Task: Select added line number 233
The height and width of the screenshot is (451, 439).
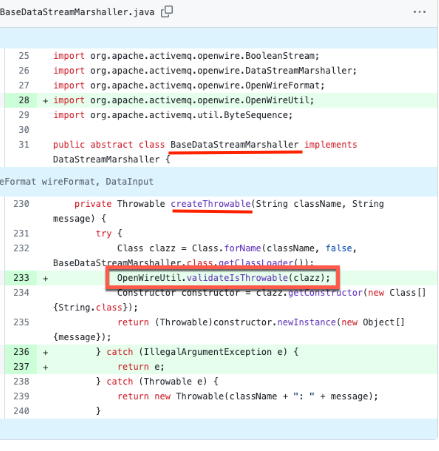Action: point(21,278)
